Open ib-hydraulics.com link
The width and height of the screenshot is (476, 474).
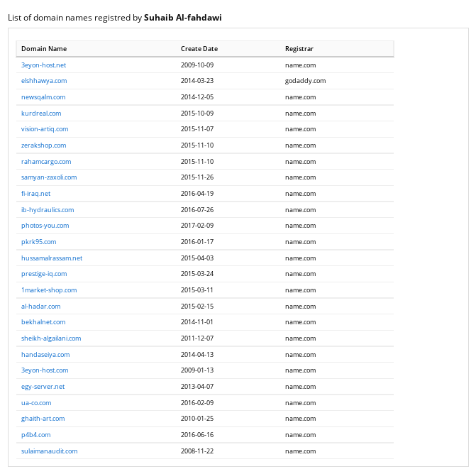click(48, 210)
